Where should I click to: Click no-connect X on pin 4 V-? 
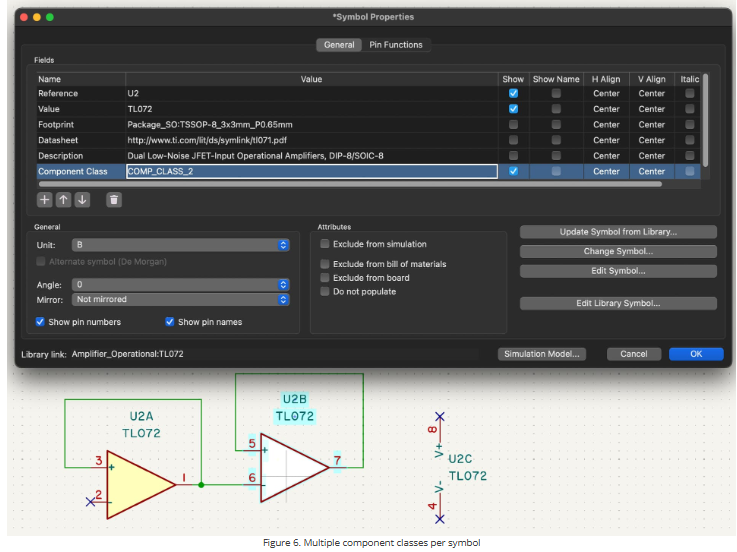[x=439, y=519]
